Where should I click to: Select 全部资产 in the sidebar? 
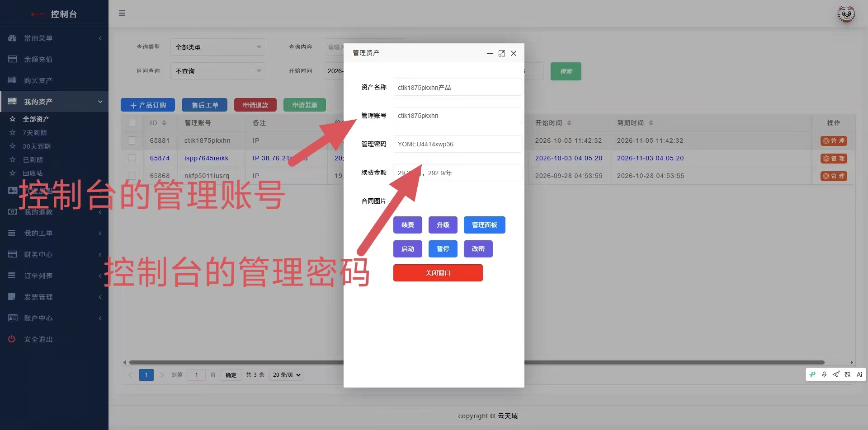pos(36,119)
